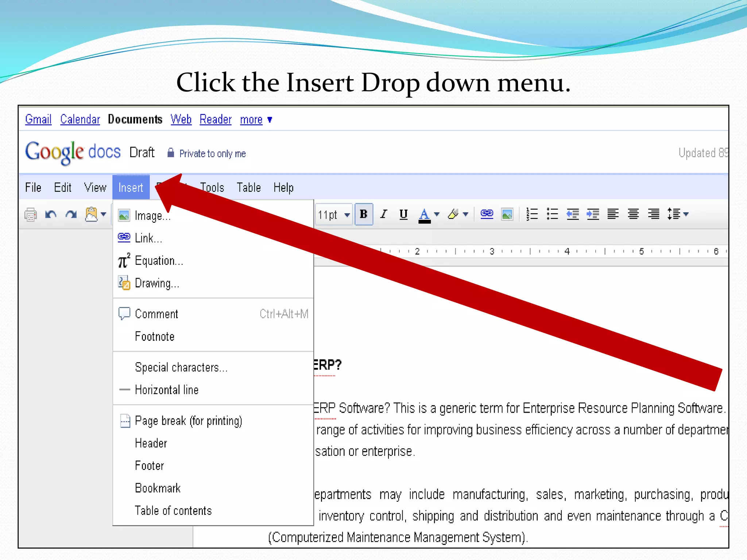Image resolution: width=747 pixels, height=560 pixels.
Task: Click the horizontal ruler at mark 4
Action: tap(567, 251)
